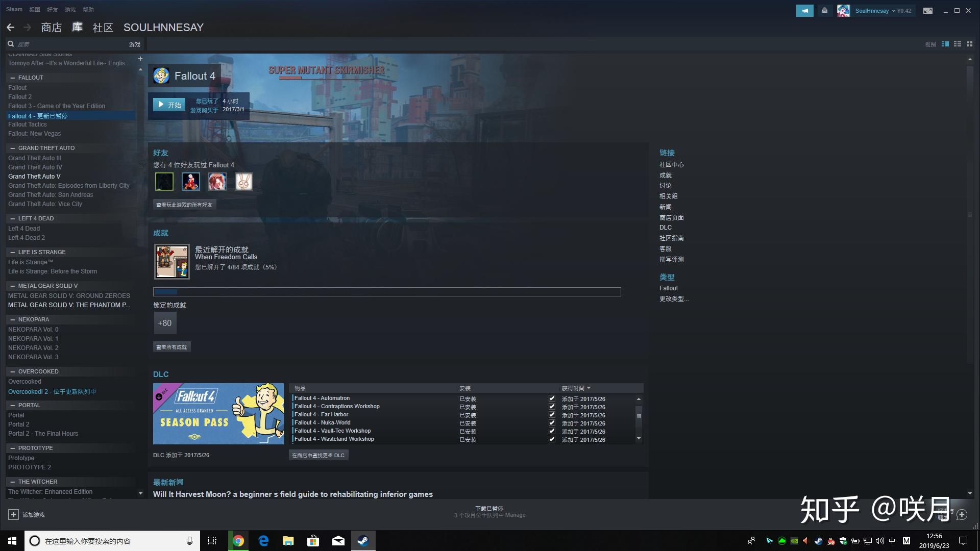Screen dimensions: 980x551
Task: Enter Big Picture mode icon
Action: (928, 11)
